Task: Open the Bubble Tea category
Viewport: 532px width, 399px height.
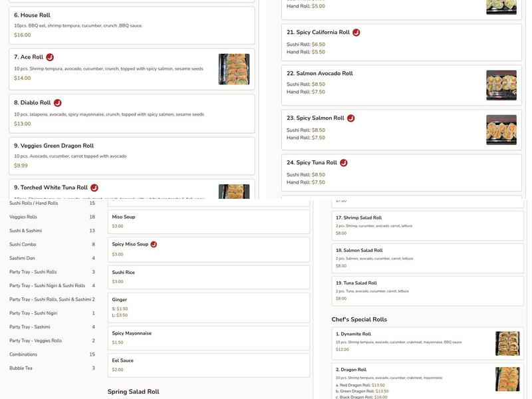Action: pos(21,368)
